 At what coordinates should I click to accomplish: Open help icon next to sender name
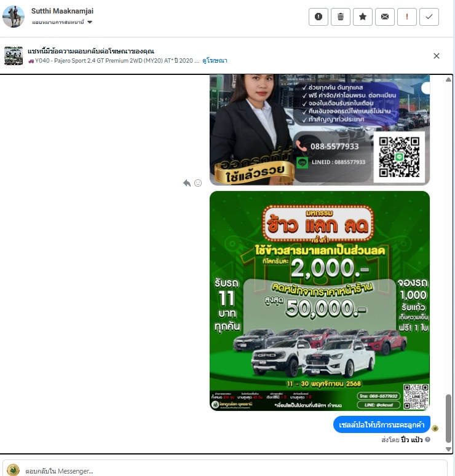point(428,439)
